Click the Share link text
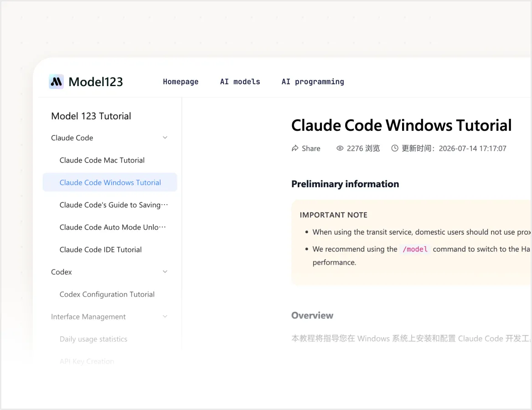Image resolution: width=532 pixels, height=410 pixels. click(x=311, y=149)
